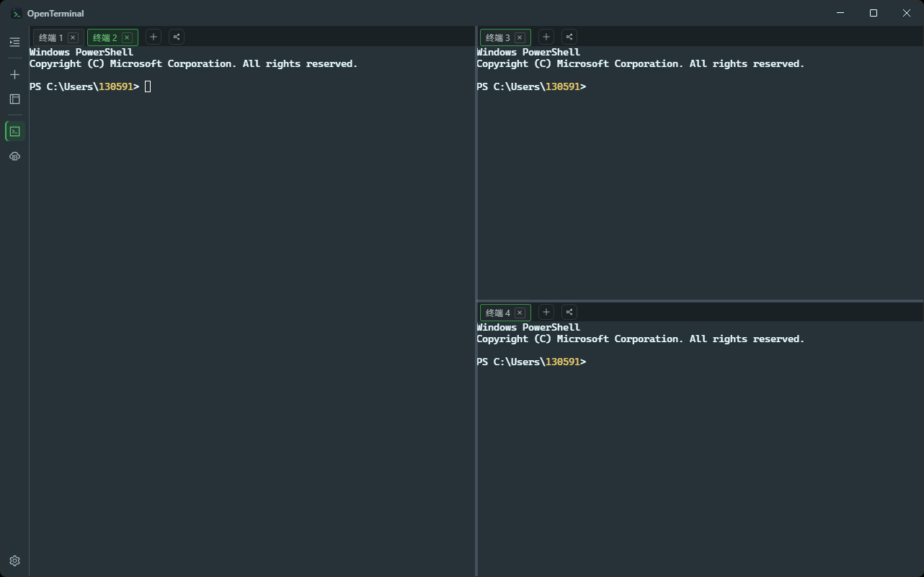Activate the 终端 4 tab
The height and width of the screenshot is (577, 924).
tap(498, 313)
